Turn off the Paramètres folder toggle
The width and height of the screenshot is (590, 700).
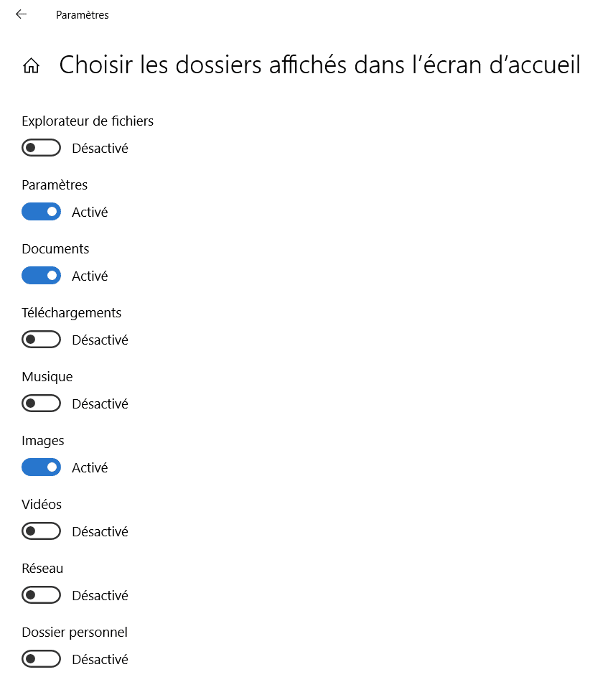41,213
